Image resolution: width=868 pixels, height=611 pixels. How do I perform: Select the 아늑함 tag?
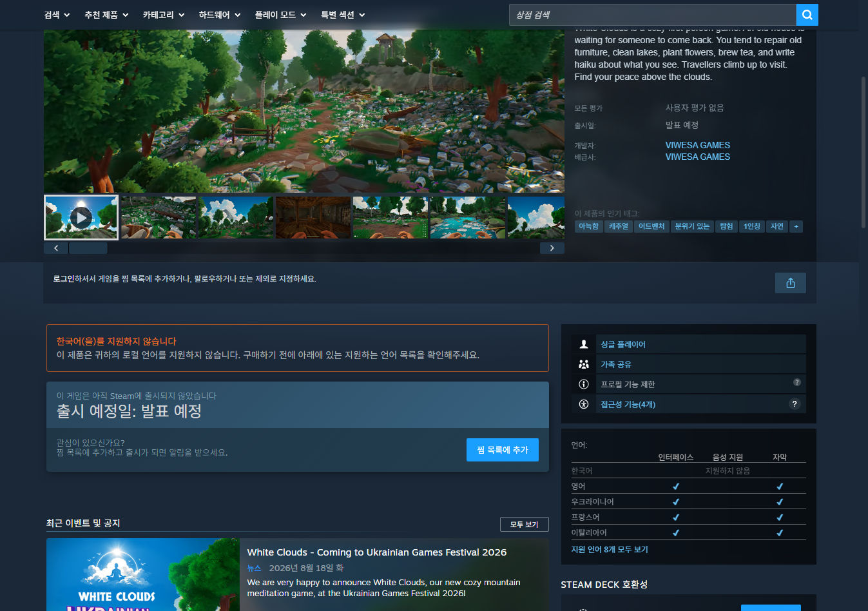[x=588, y=226]
